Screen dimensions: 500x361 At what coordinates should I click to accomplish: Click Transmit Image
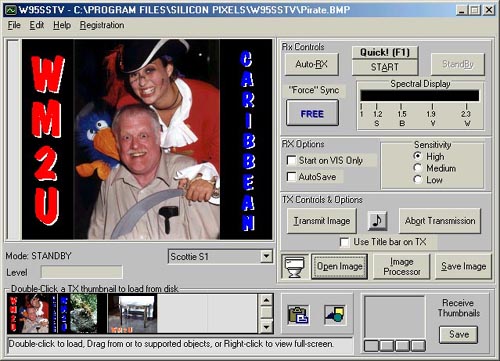click(x=322, y=221)
